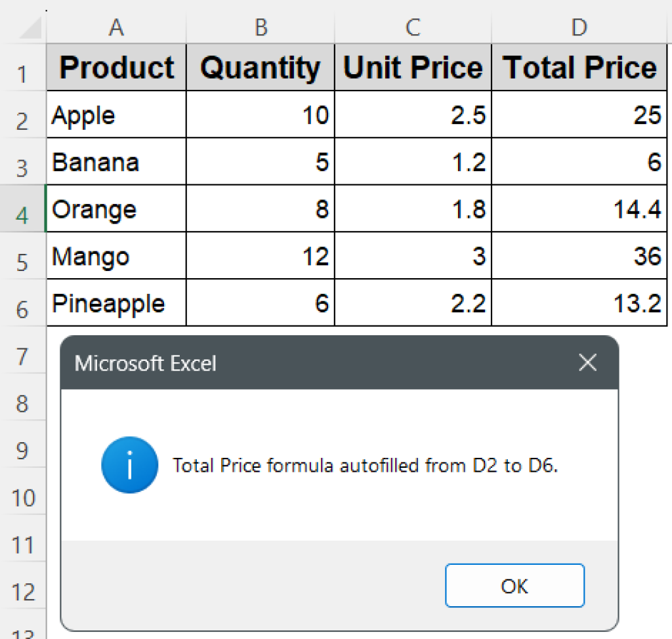Close the Microsoft Excel message box
This screenshot has width=672, height=639.
coord(588,363)
